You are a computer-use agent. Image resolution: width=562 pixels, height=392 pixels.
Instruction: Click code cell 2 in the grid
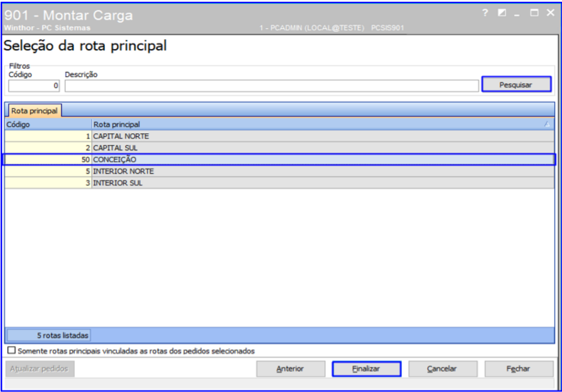click(48, 148)
